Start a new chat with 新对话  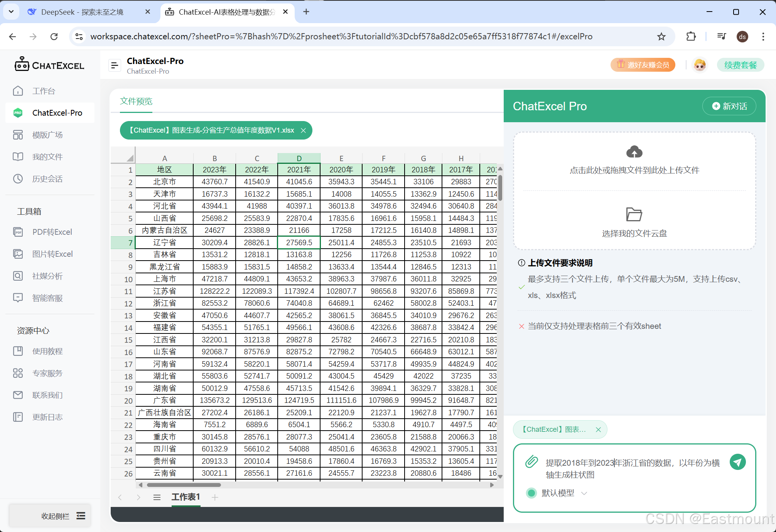pyautogui.click(x=729, y=106)
